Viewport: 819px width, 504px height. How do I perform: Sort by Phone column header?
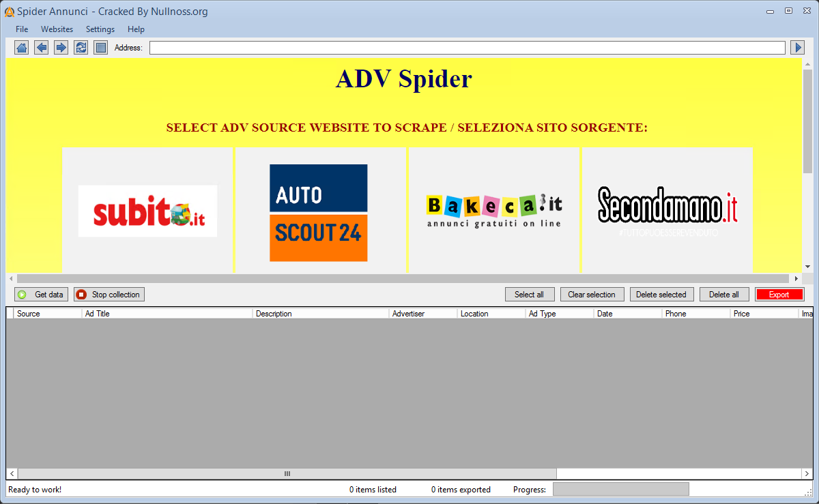(696, 314)
